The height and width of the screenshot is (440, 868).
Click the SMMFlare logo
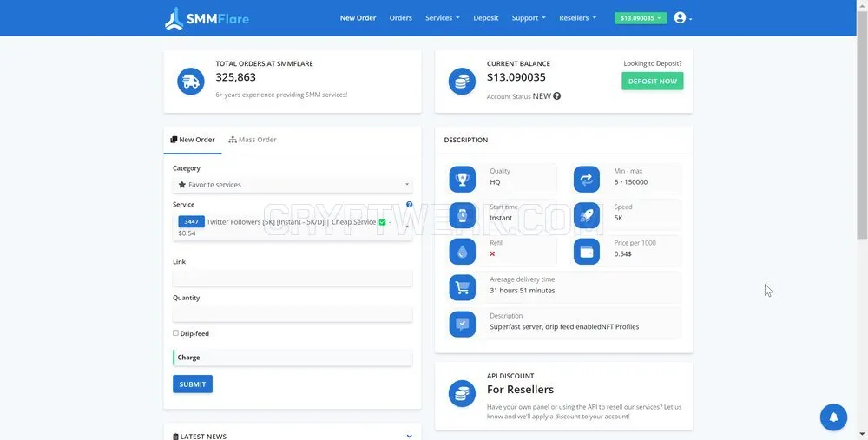[207, 18]
